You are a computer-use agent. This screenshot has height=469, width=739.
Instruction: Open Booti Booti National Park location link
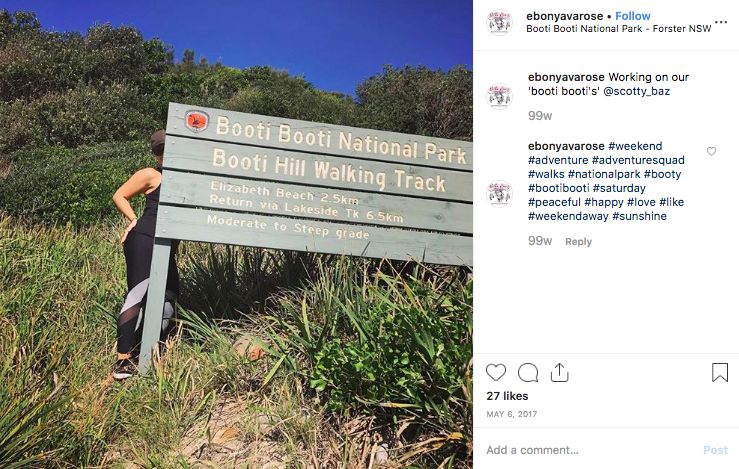[618, 29]
